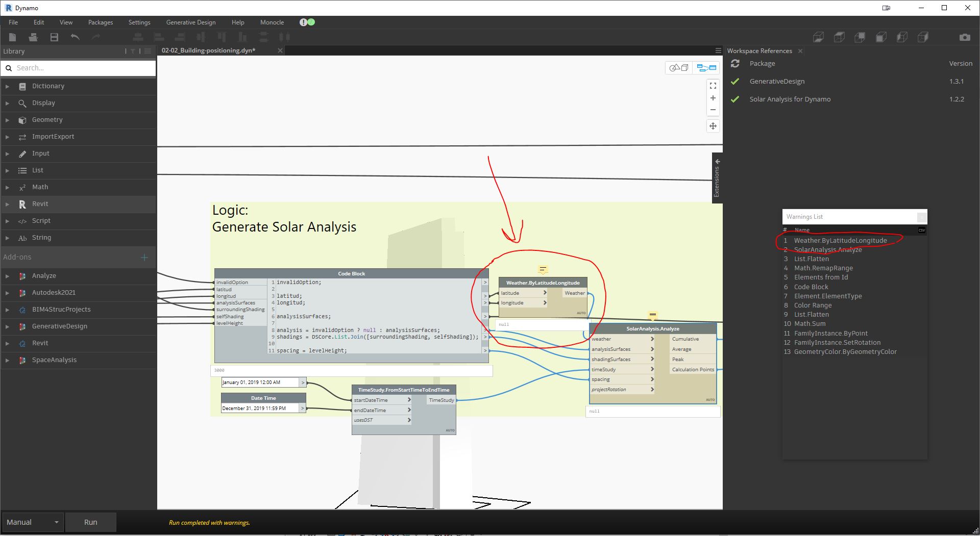Align selected nodes to bottom edges
This screenshot has width=980, height=536.
tap(242, 37)
